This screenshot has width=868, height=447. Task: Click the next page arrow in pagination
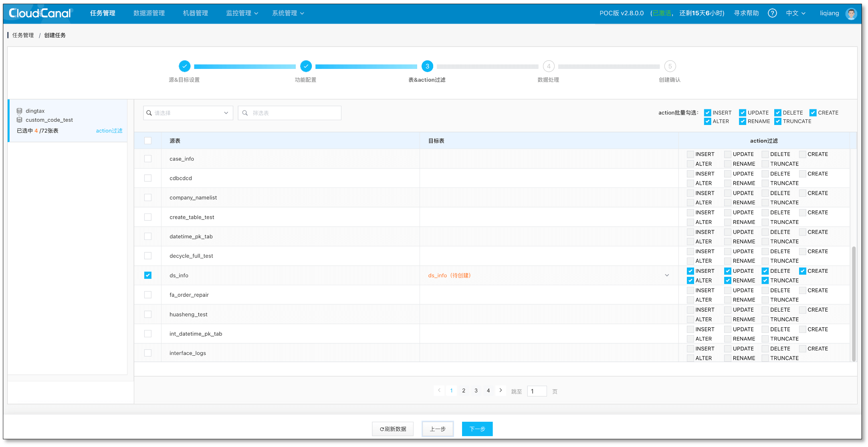[x=500, y=390]
